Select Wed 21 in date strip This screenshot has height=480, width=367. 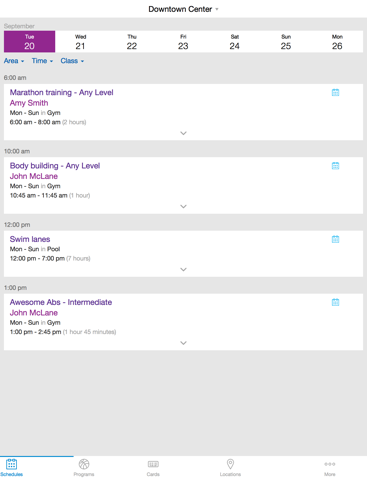coord(80,42)
